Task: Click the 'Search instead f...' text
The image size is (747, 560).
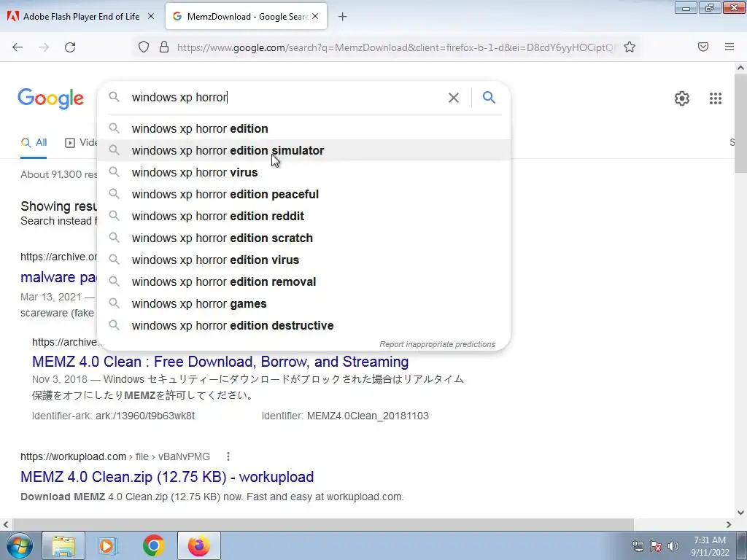Action: 58,221
